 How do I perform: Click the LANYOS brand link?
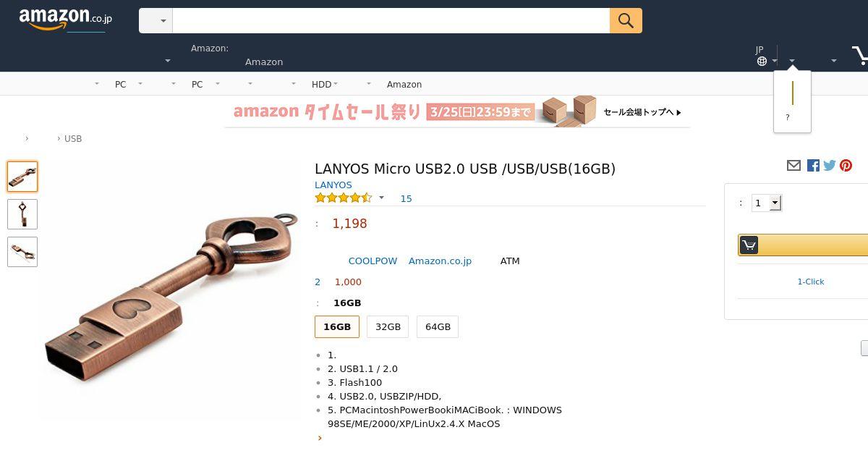pyautogui.click(x=333, y=185)
